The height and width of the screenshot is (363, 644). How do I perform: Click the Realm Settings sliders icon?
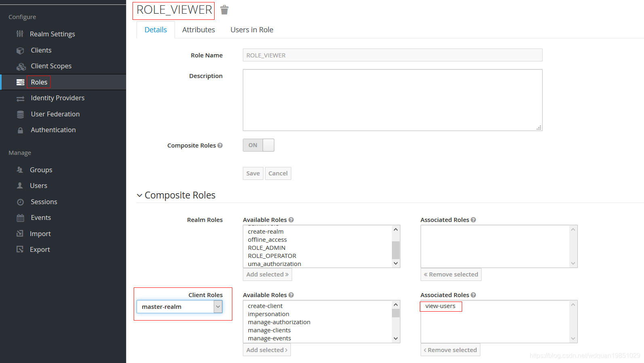20,34
